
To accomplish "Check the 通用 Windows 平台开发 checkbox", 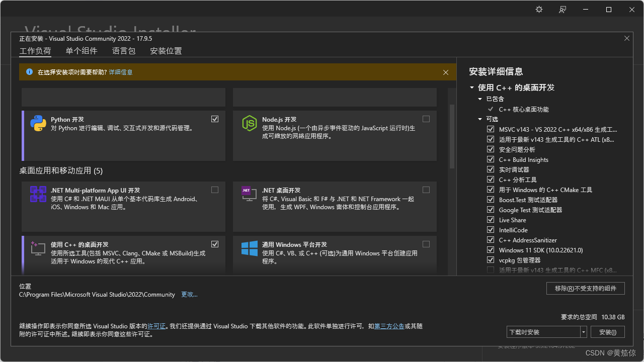I will [426, 244].
